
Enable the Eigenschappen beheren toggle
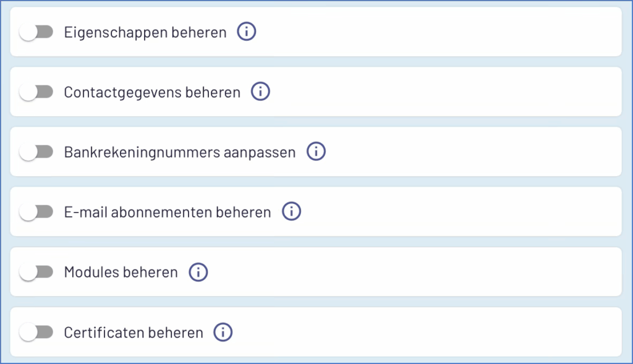(36, 32)
